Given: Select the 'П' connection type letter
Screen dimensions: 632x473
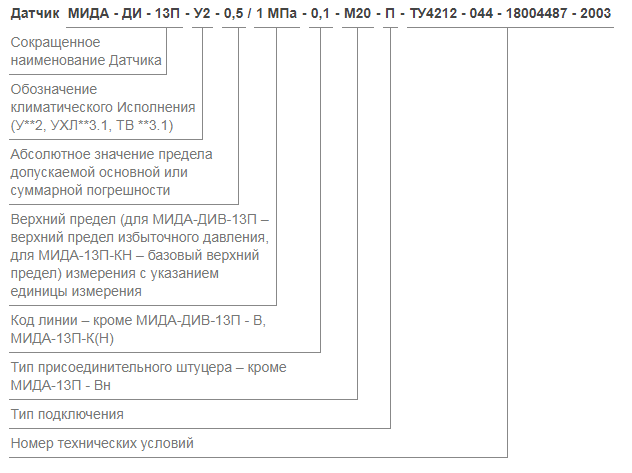Looking at the screenshot, I should click(390, 13).
